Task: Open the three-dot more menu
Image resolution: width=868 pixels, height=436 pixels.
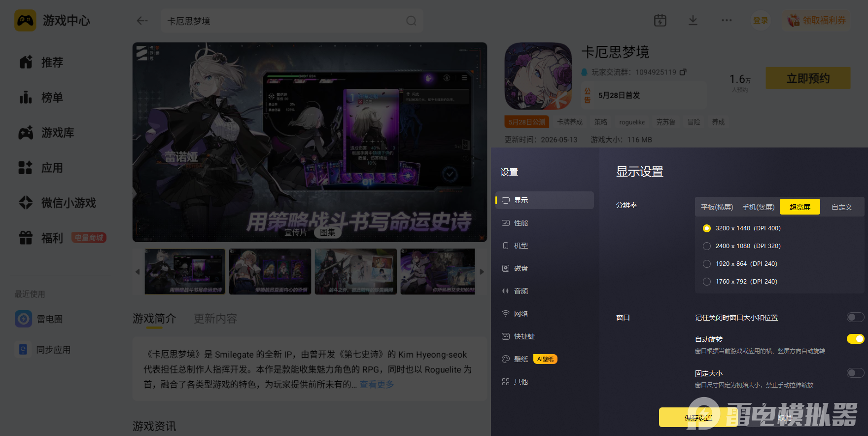Action: tap(727, 20)
